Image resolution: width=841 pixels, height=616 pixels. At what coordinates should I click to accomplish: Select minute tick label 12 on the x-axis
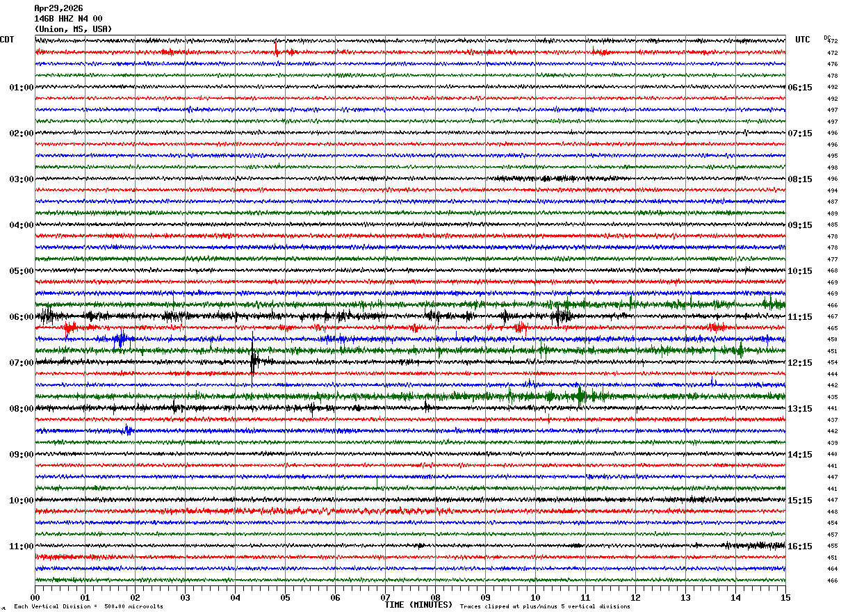[x=635, y=597]
